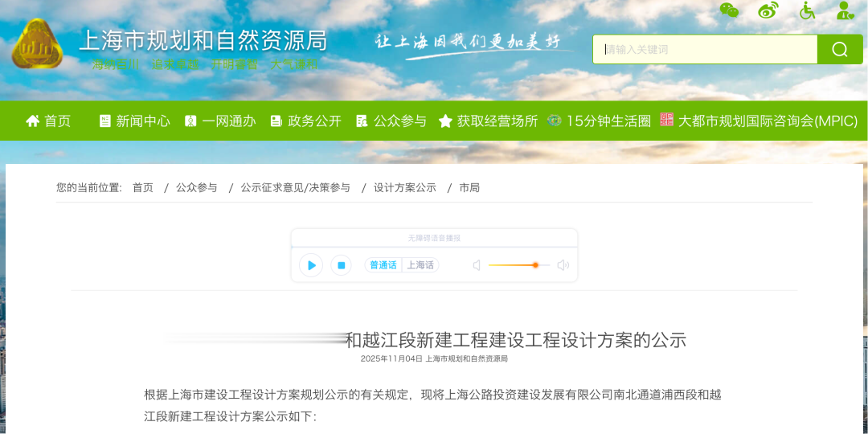Select 普通话 voice language
868x434 pixels.
[x=383, y=265]
